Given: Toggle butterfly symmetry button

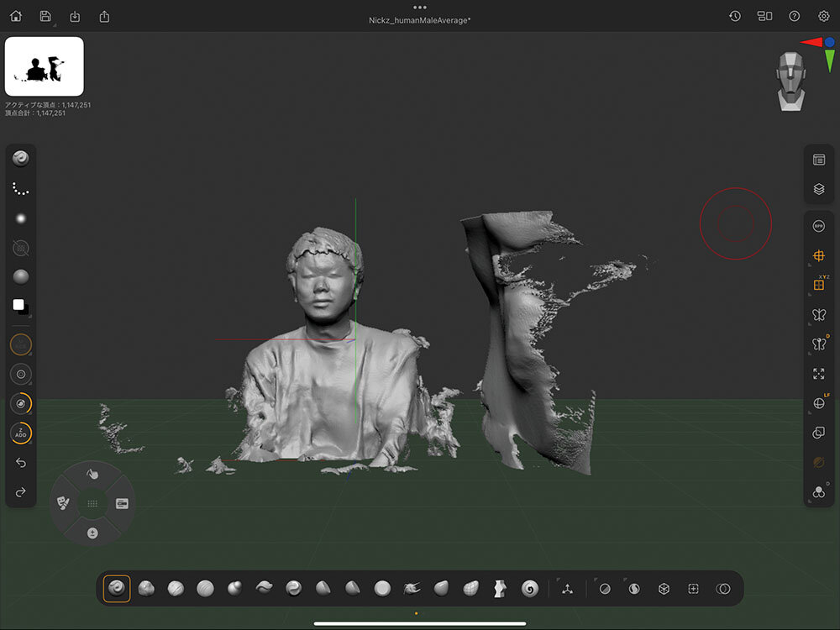Looking at the screenshot, I should pyautogui.click(x=819, y=314).
